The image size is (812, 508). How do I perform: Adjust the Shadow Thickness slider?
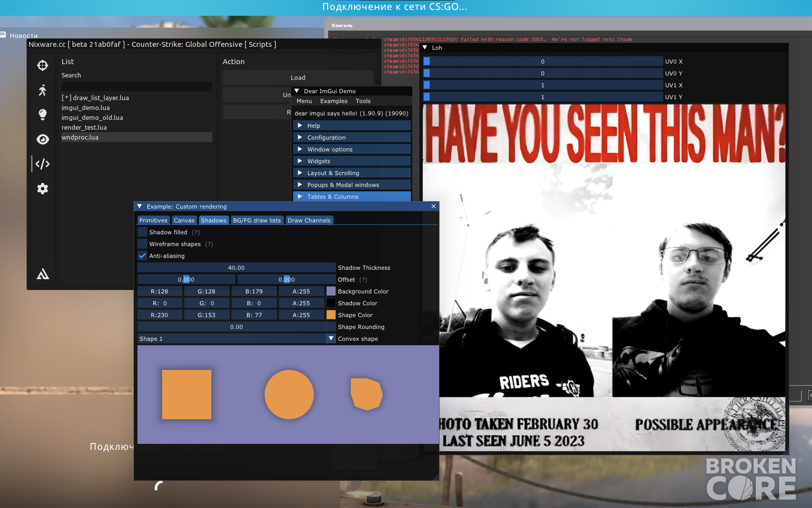237,268
